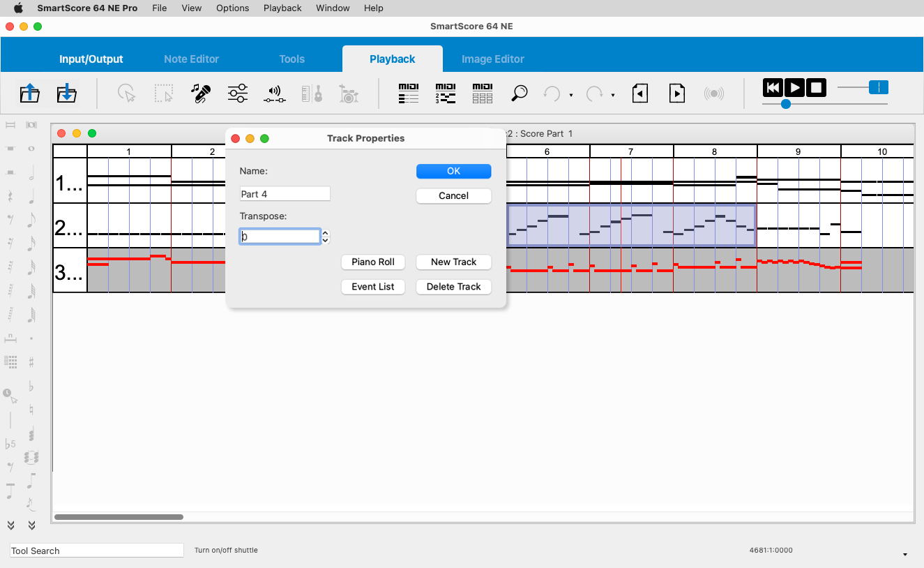This screenshot has height=568, width=924.
Task: Select the sharp accidental in left palette
Action: coord(31,362)
